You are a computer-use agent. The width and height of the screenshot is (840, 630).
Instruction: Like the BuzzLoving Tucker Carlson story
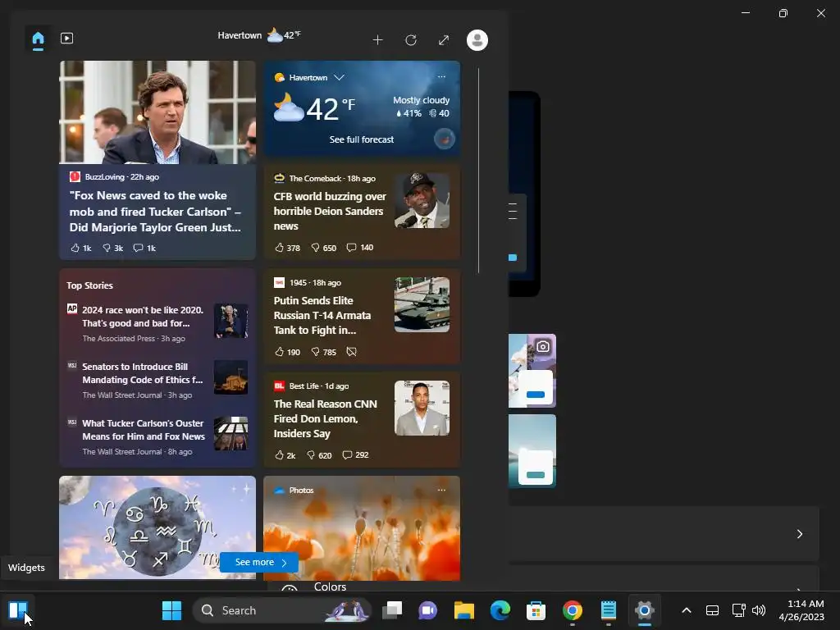coord(81,248)
